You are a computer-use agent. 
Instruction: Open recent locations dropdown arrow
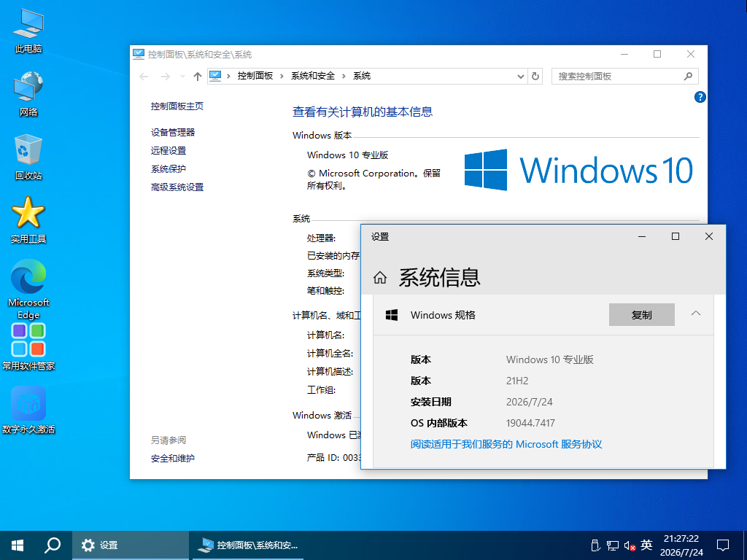coord(182,76)
